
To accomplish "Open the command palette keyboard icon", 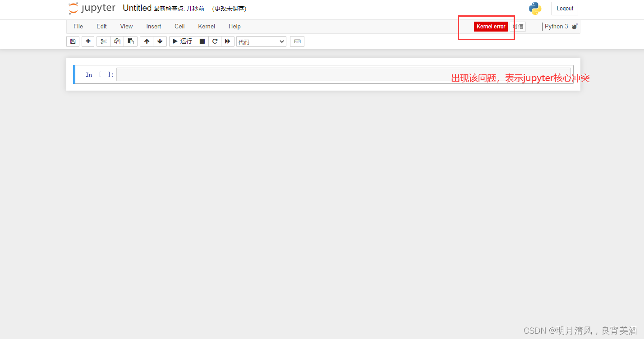I will tap(297, 41).
